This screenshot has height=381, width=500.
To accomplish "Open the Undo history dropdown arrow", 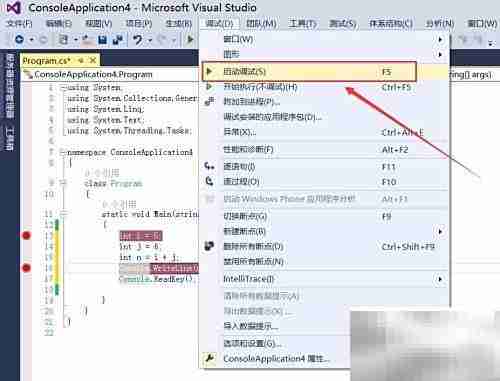I will 150,40.
